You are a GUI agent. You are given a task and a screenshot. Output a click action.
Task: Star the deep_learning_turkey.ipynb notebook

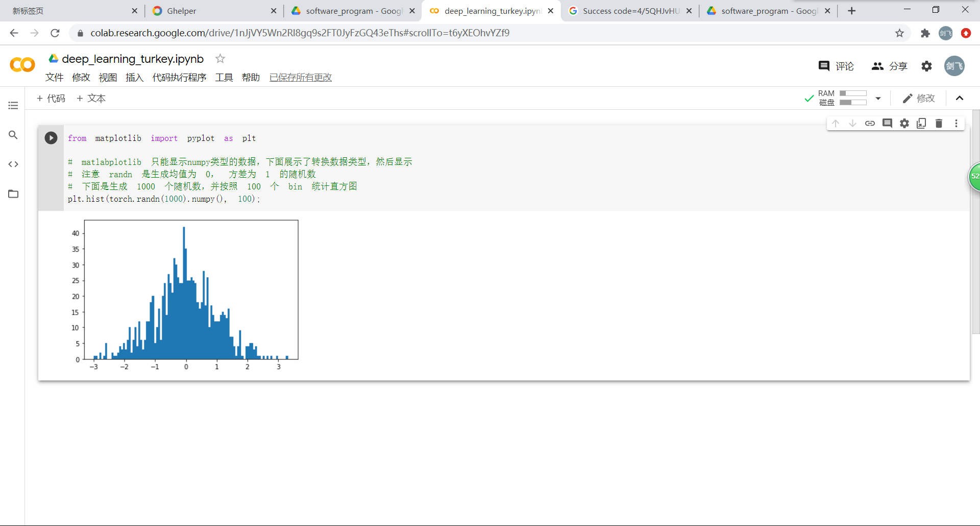pos(220,59)
